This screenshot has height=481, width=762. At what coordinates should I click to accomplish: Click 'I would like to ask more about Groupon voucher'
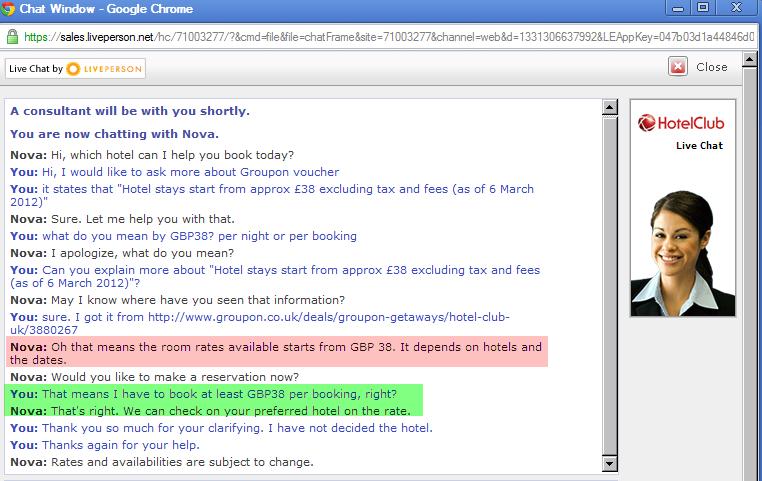(200, 172)
